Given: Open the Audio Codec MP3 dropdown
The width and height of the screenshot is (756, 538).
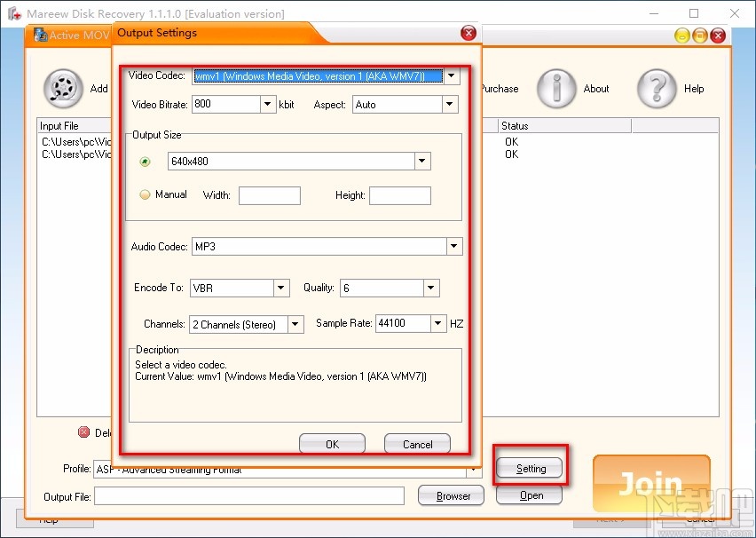Looking at the screenshot, I should [x=453, y=247].
